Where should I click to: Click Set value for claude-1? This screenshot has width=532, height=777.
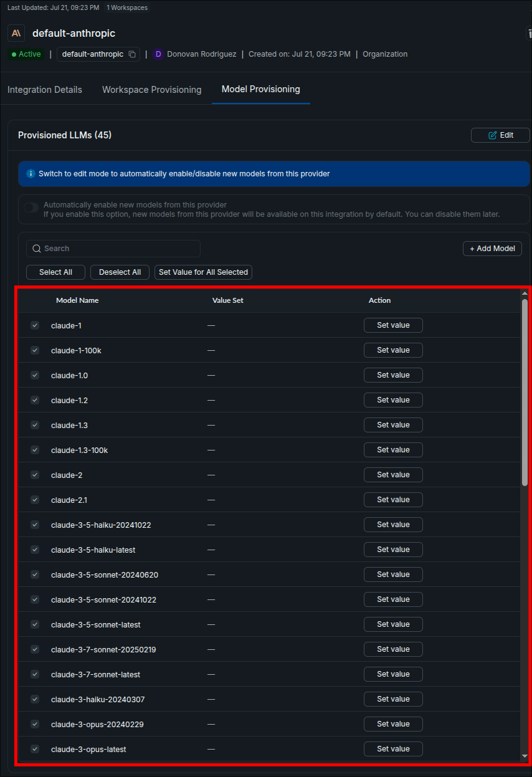tap(393, 325)
